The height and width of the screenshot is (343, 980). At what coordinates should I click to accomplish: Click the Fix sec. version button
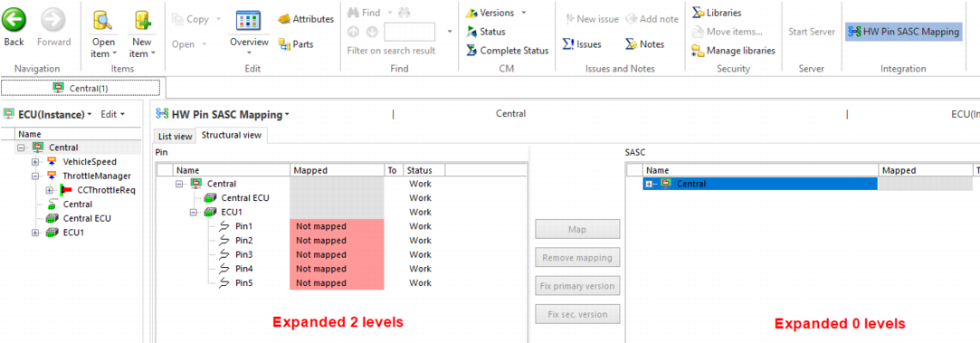[x=577, y=314]
